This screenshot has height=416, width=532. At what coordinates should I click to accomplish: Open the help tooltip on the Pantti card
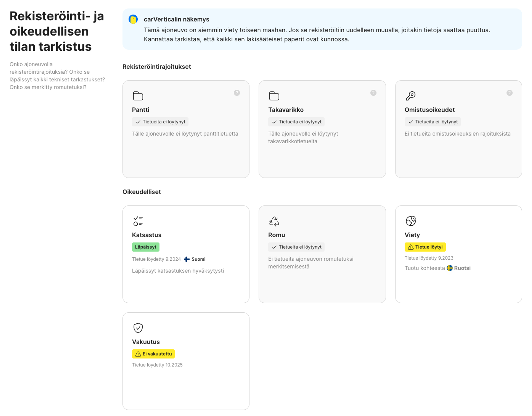tap(237, 93)
